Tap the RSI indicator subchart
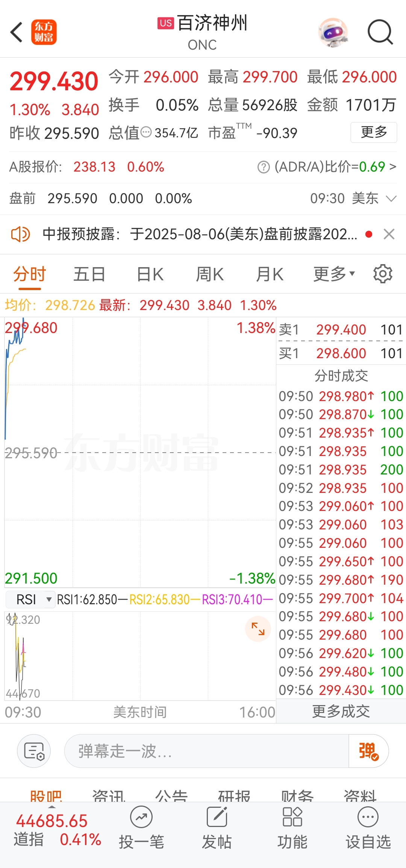The width and height of the screenshot is (406, 868). tap(140, 656)
